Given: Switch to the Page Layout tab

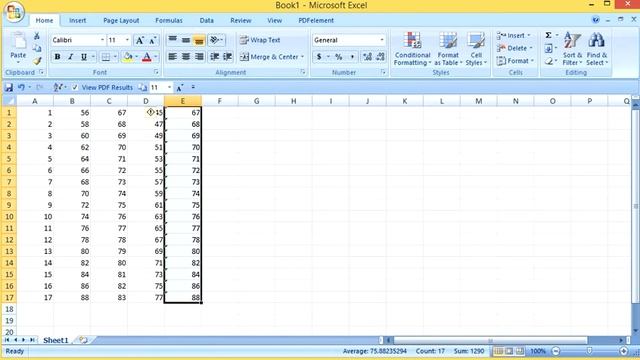Looking at the screenshot, I should point(121,20).
